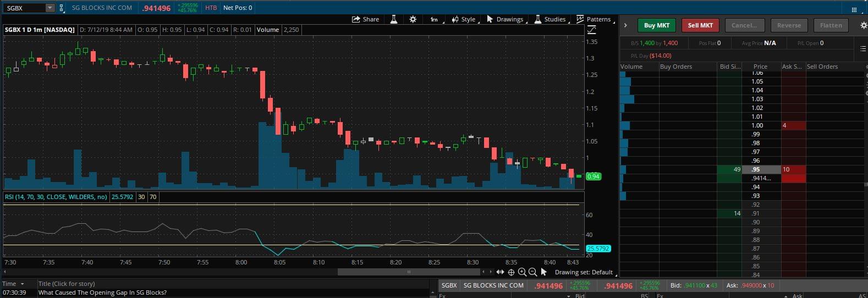
Task: Click the Net Pos: 0 indicator
Action: tap(238, 8)
